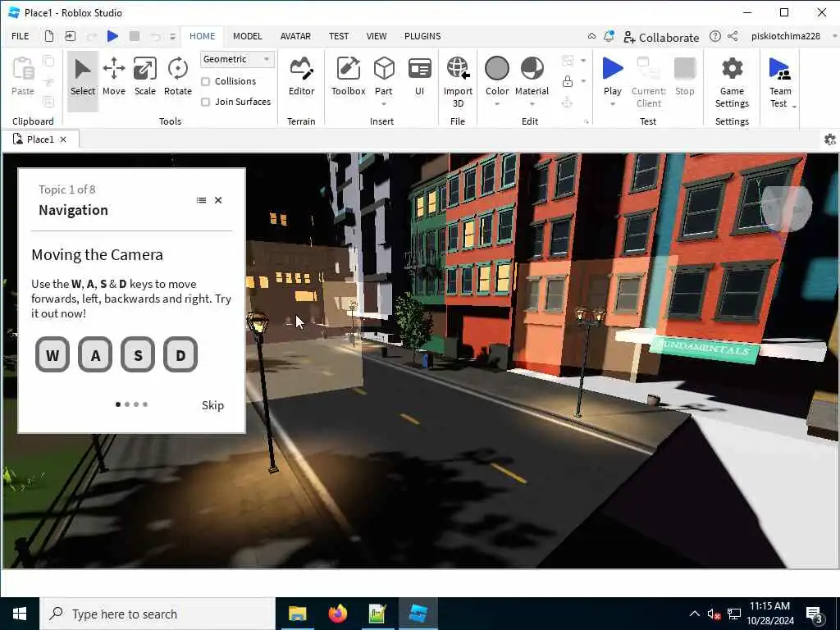Close the Place1 document tab

coord(63,139)
